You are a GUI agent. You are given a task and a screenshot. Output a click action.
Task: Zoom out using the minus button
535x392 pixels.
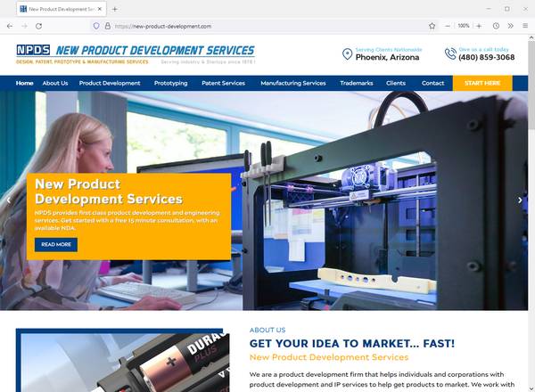(x=448, y=26)
